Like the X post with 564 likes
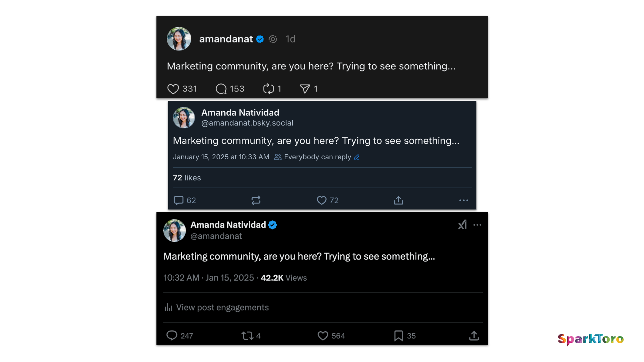This screenshot has height=362, width=644. click(323, 336)
